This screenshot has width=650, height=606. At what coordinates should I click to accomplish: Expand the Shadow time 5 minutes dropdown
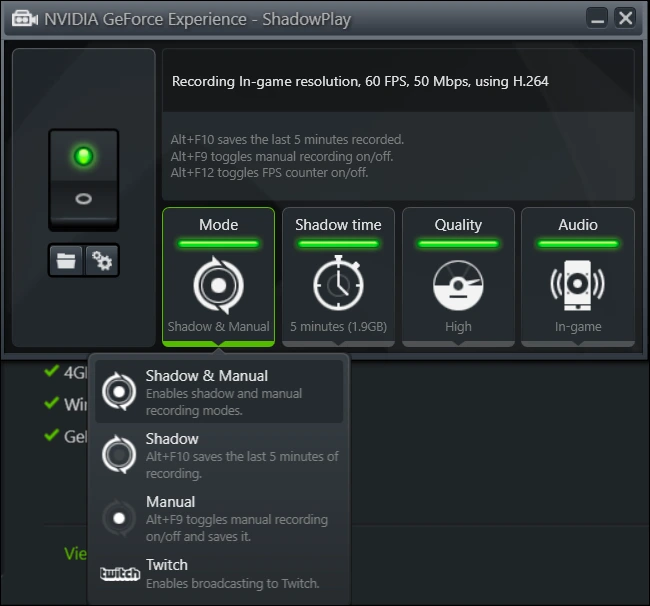click(x=338, y=276)
